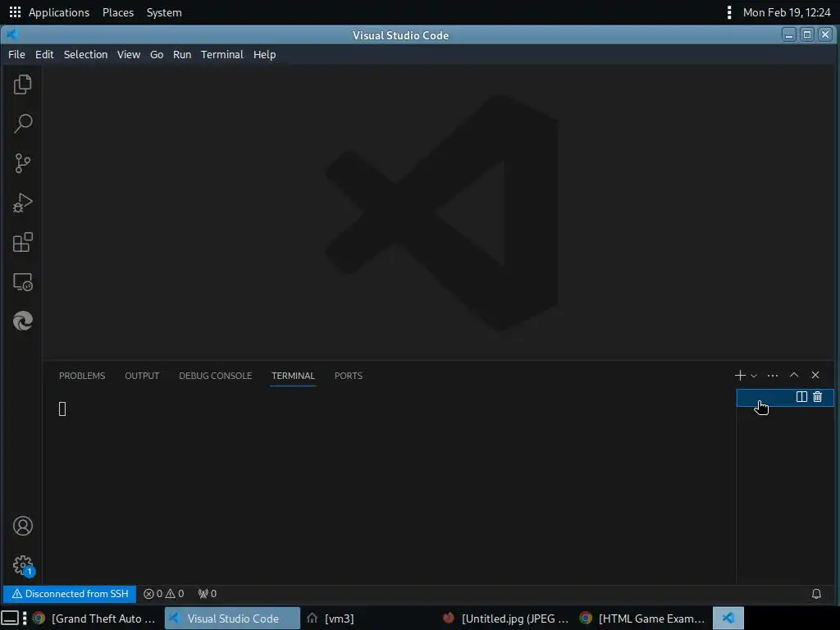Open the Accounts menu in activity bar
840x630 pixels.
[22, 526]
